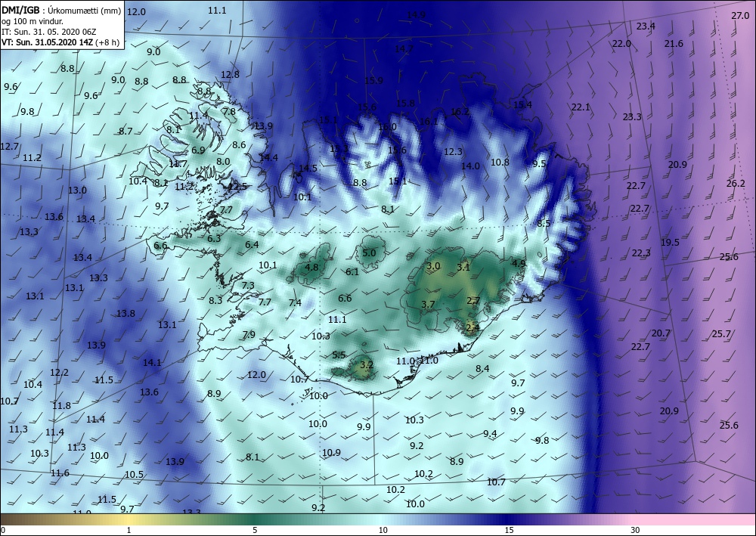Screen dimensions: 756x536
Task: Click the map value 16.2
Action: click(x=460, y=112)
